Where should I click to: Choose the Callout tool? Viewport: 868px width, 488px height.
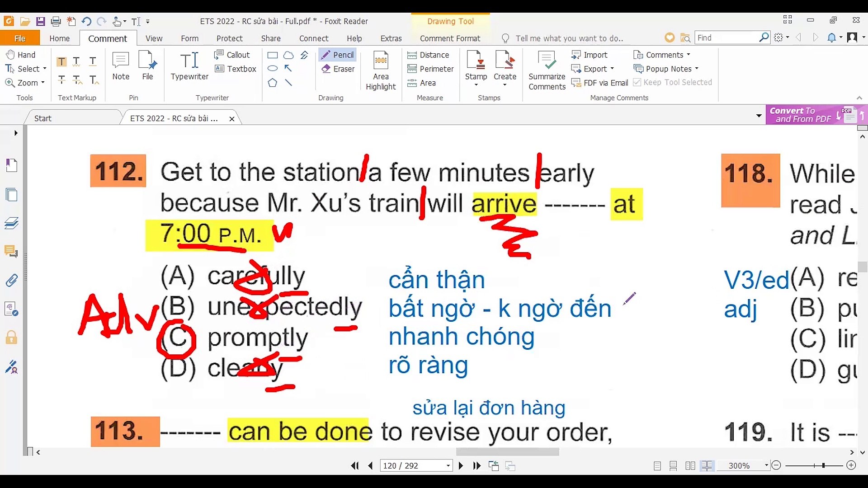click(x=232, y=55)
